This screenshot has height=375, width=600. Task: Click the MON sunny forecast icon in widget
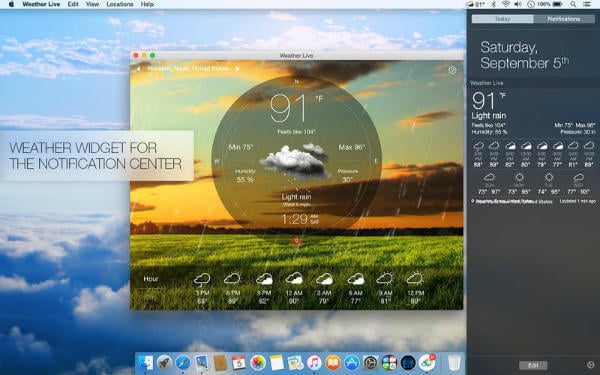tap(519, 178)
